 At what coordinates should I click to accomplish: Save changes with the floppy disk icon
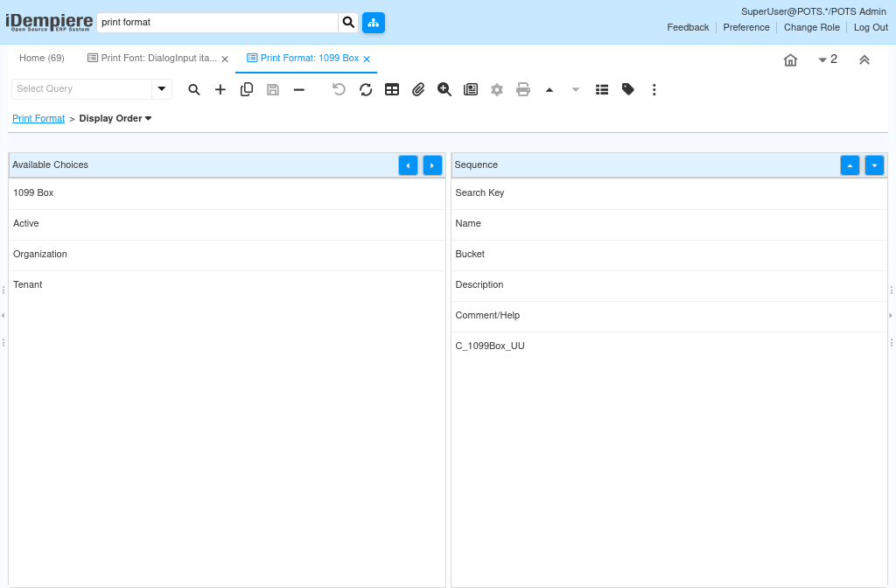[x=273, y=90]
